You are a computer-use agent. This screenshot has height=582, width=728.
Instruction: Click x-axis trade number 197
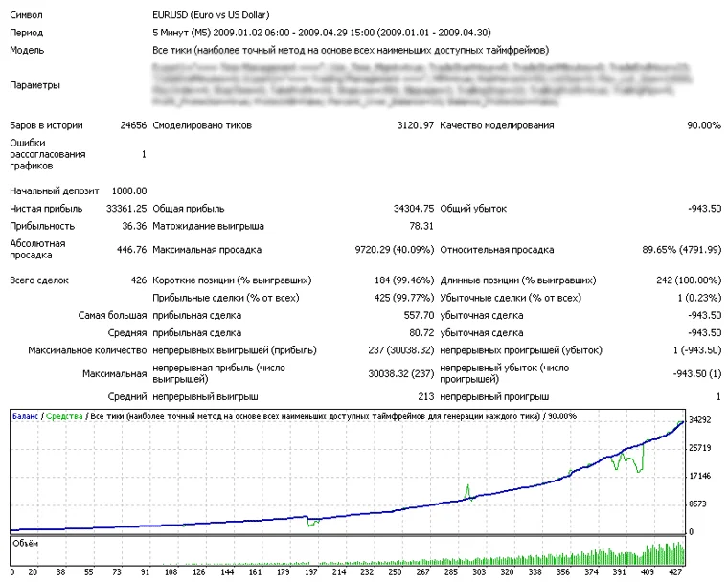coord(311,571)
